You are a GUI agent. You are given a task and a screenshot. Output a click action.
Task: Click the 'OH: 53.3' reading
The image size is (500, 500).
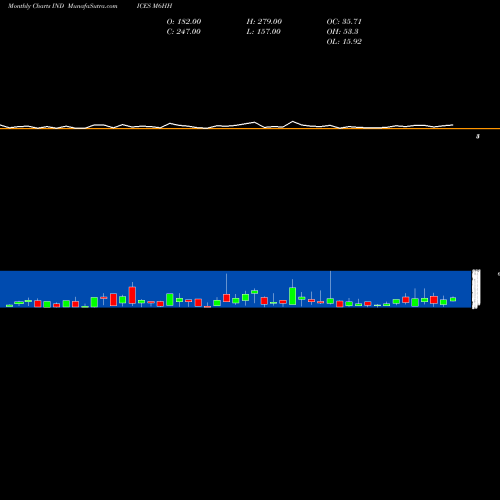[x=342, y=32]
